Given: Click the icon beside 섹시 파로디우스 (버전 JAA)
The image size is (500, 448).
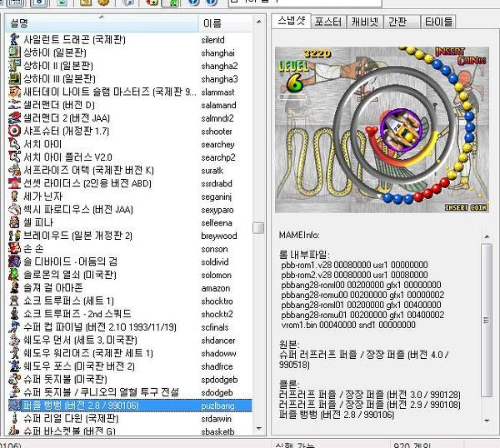Looking at the screenshot, I should point(14,209).
